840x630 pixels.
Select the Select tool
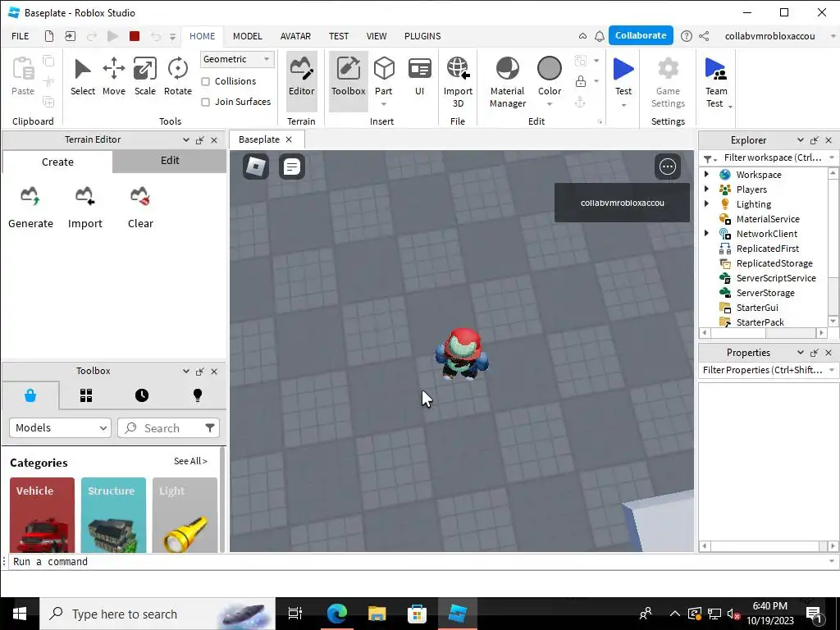pos(83,78)
